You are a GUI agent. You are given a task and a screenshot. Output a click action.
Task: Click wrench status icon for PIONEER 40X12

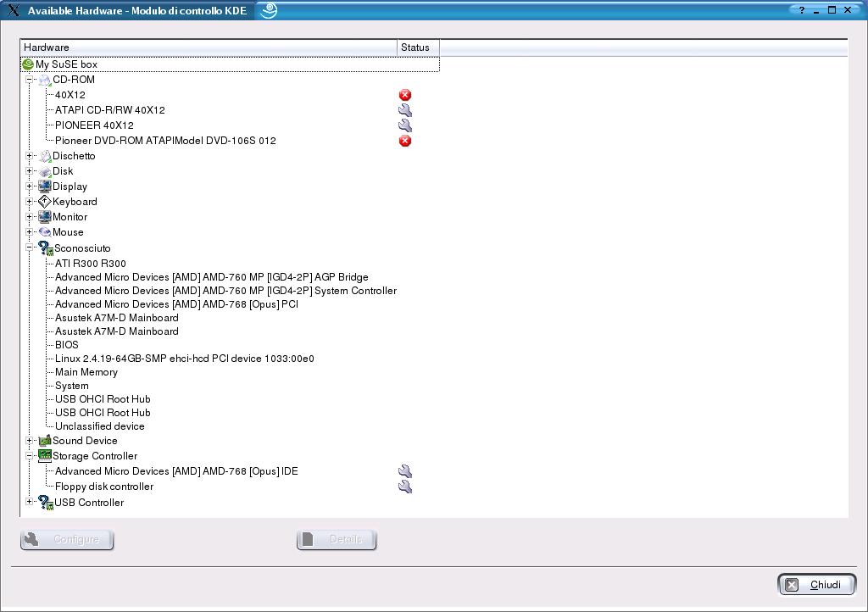tap(405, 125)
